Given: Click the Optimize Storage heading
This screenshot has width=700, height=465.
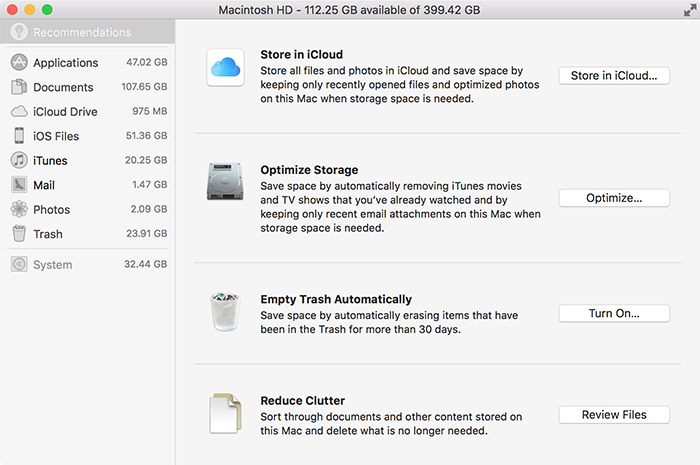Looking at the screenshot, I should pos(309,170).
